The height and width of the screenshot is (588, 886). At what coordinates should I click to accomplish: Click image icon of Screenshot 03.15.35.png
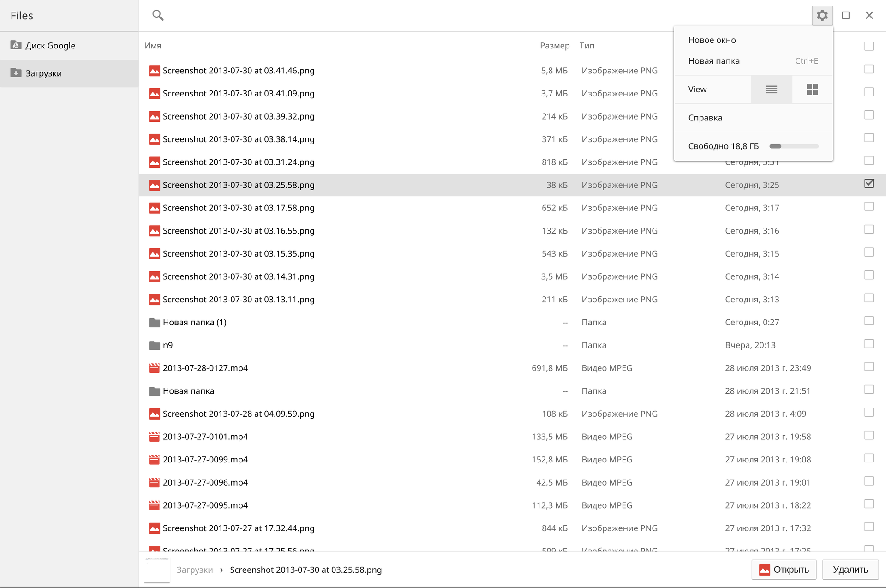pos(155,254)
